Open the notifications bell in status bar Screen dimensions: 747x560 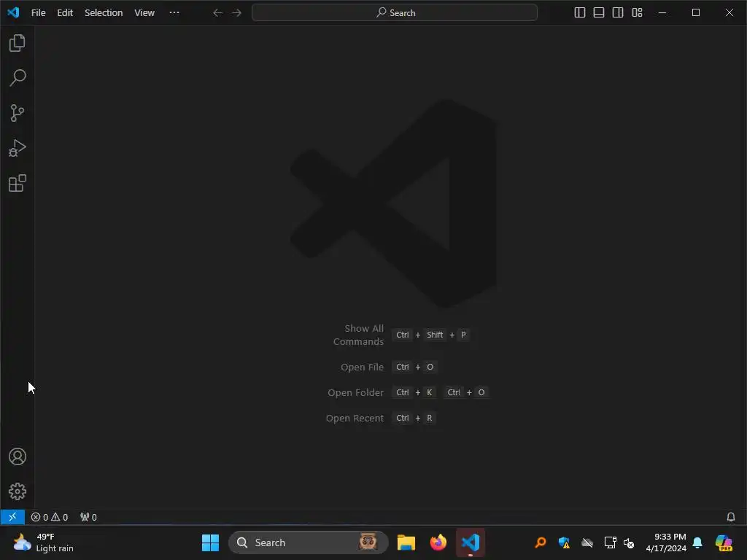(731, 517)
